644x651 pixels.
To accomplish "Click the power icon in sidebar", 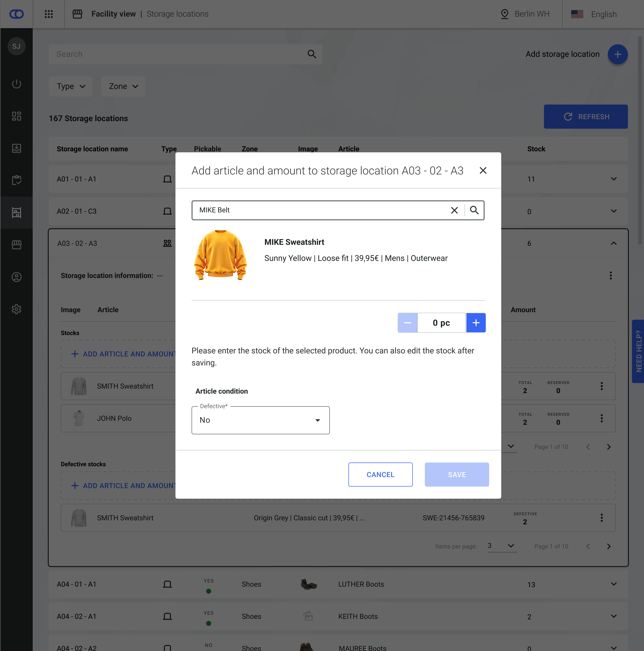I will pyautogui.click(x=17, y=84).
